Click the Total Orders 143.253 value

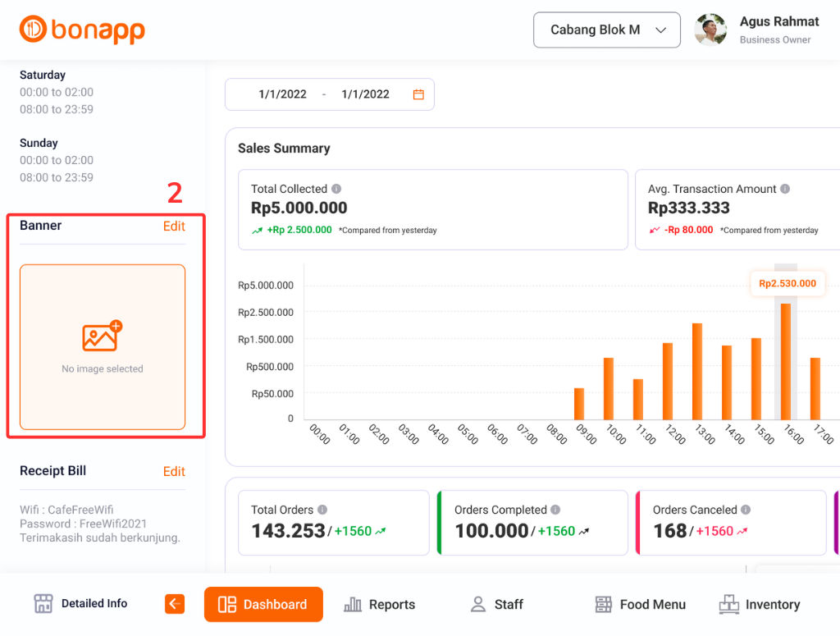coord(288,531)
